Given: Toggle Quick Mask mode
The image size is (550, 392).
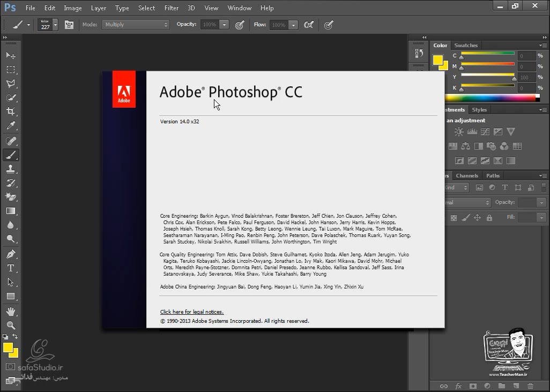Looking at the screenshot, I should (11, 367).
